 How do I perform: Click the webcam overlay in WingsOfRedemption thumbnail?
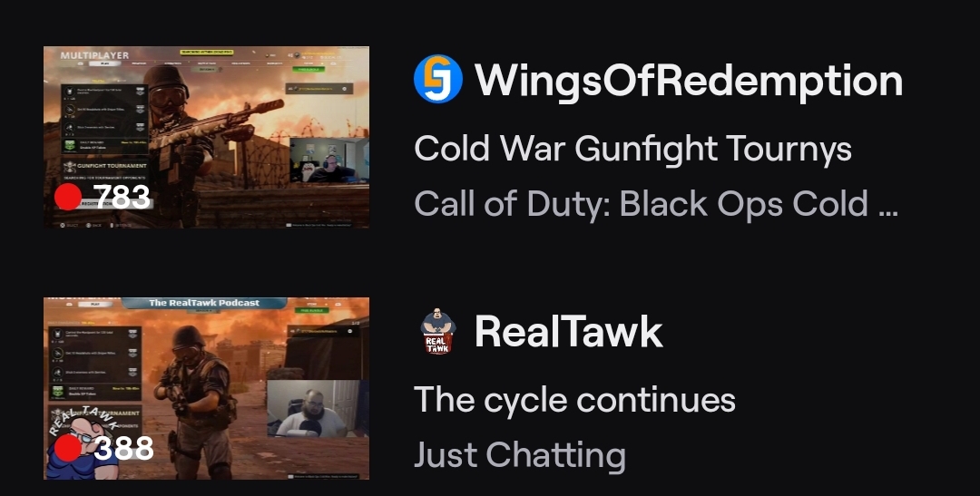[x=329, y=160]
